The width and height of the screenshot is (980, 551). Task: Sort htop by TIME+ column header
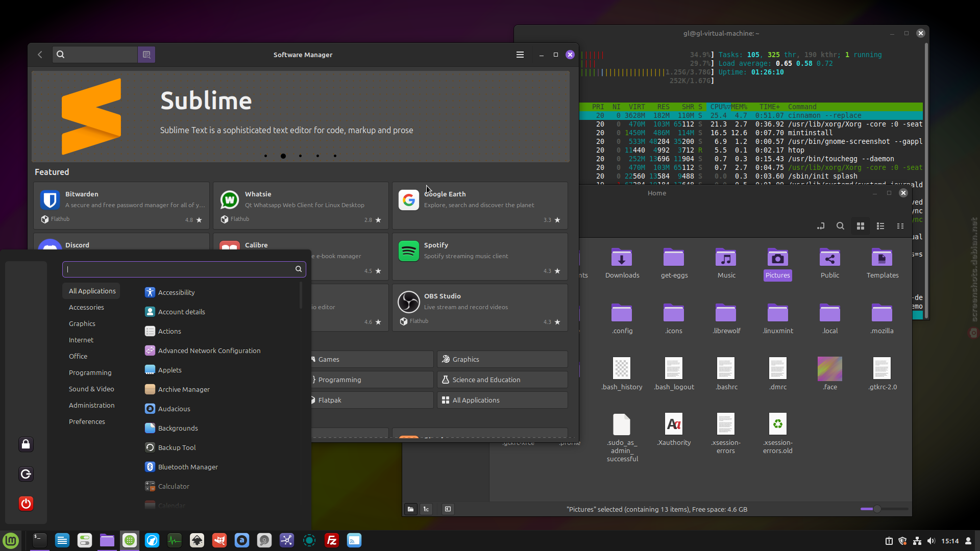point(769,107)
